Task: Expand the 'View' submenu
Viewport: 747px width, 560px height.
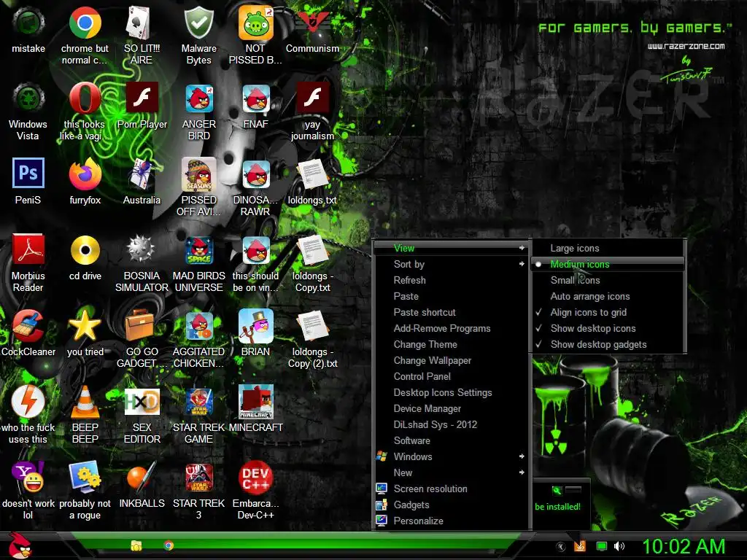Action: 451,248
